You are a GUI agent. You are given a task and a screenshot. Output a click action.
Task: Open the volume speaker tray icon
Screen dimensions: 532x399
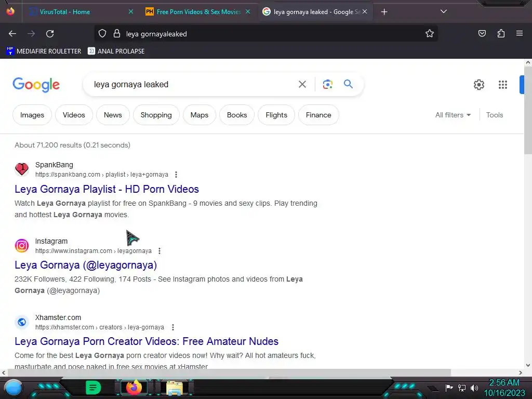pos(474,388)
